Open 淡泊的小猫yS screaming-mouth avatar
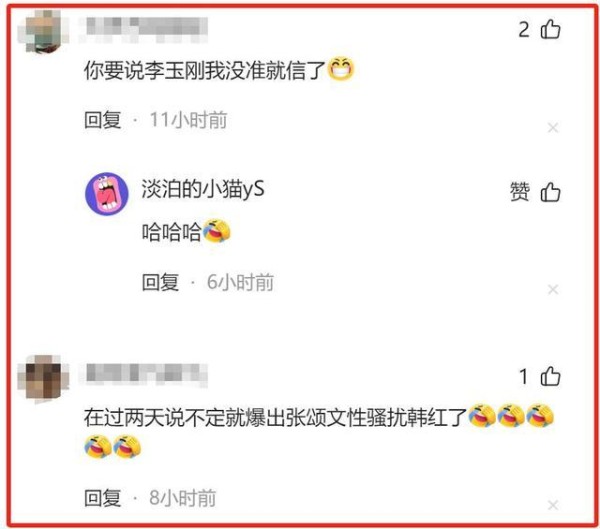The image size is (600, 529). click(107, 193)
